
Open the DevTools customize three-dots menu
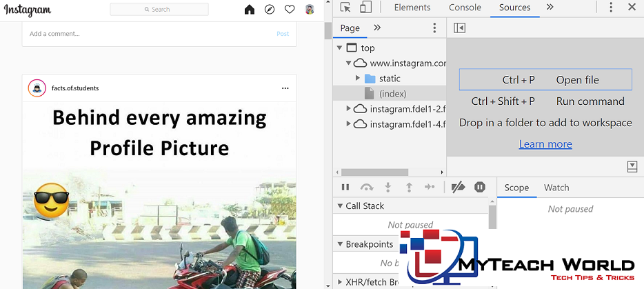(611, 7)
